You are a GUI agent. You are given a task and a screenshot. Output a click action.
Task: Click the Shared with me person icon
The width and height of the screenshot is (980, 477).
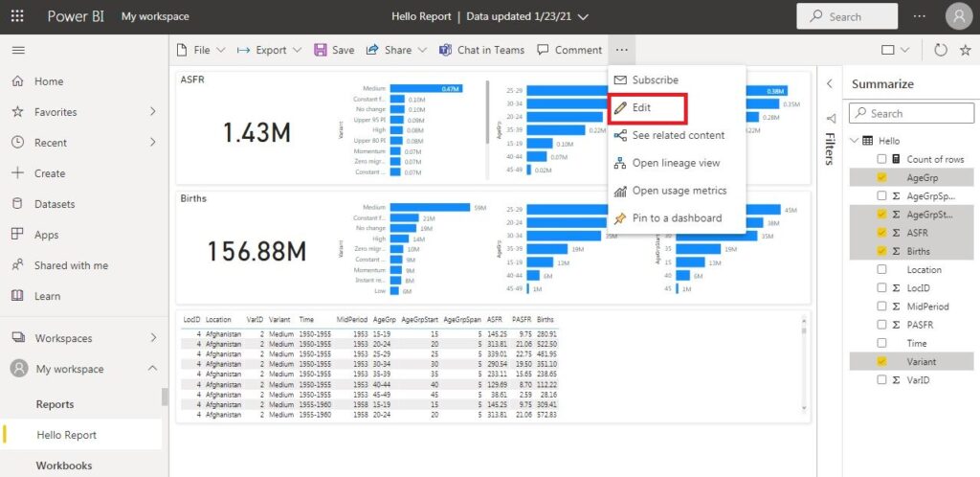pos(18,265)
